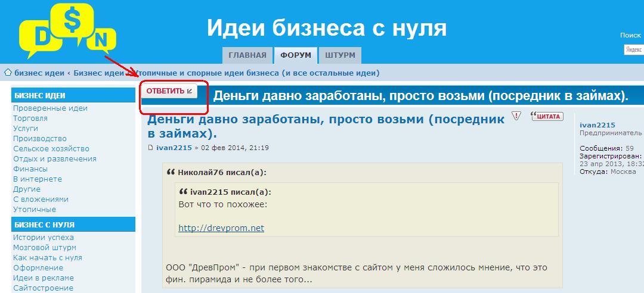Open 'Производство' sidebar category
The width and height of the screenshot is (644, 293).
40,139
